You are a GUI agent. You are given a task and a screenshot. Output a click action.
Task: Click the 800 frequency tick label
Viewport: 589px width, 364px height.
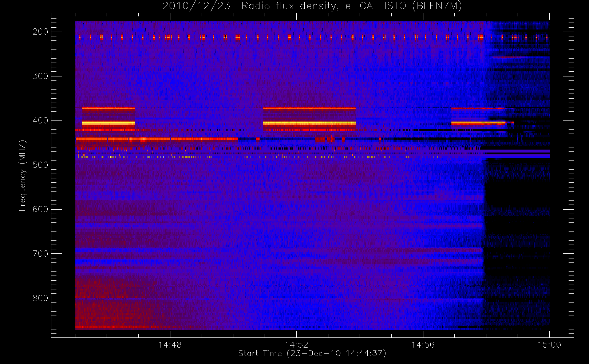(40, 298)
